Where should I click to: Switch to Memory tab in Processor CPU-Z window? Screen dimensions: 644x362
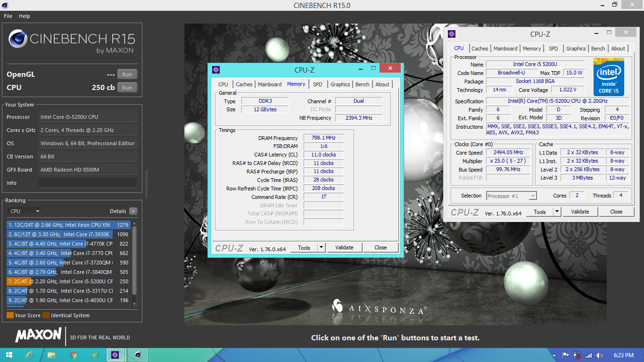coord(532,49)
